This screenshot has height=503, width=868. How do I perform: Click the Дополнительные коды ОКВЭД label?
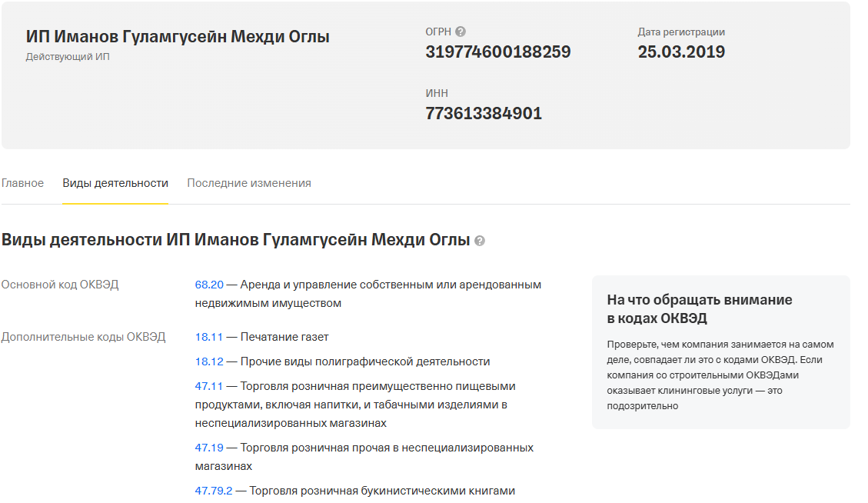[87, 336]
